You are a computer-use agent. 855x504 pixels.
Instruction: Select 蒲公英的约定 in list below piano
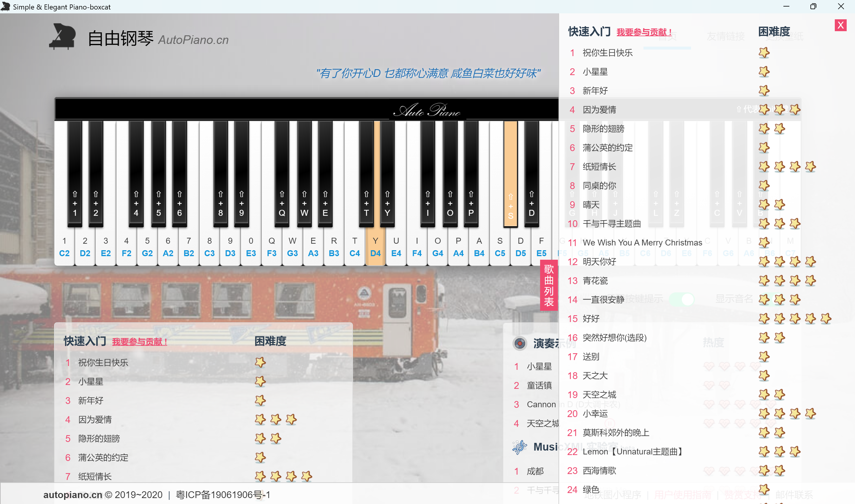103,458
